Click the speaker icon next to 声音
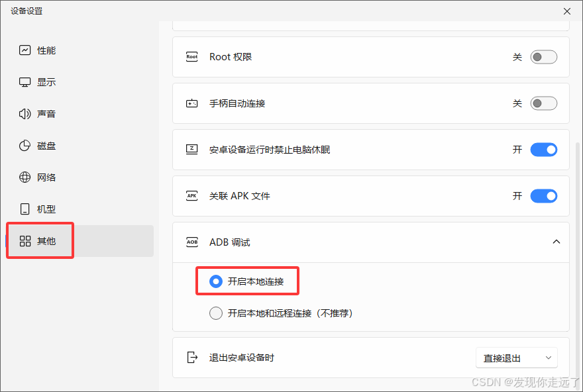The height and width of the screenshot is (392, 583). (25, 114)
